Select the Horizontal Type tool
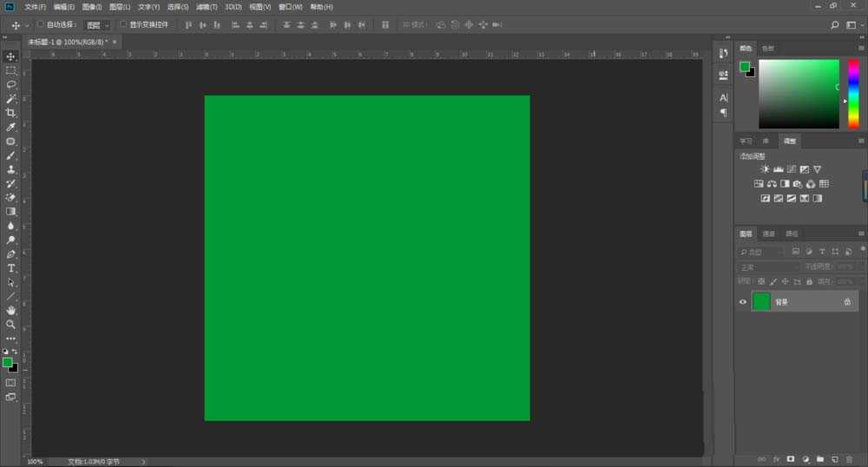The image size is (868, 467). click(x=11, y=268)
